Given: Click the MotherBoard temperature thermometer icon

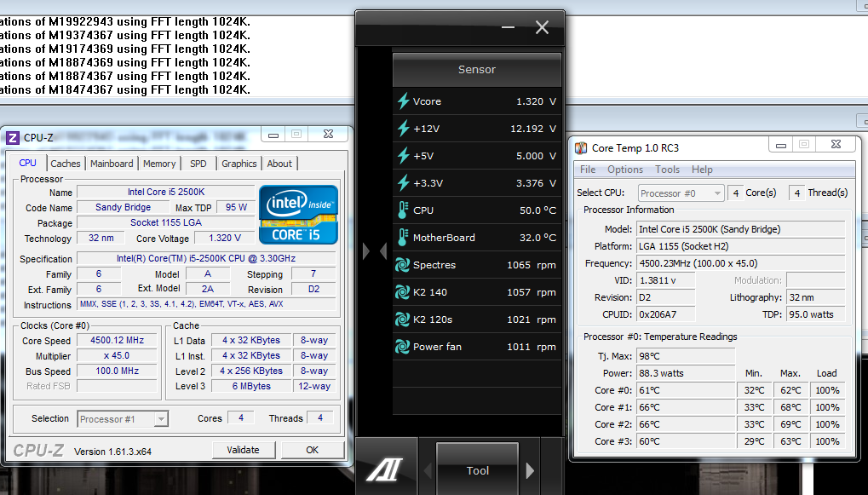Looking at the screenshot, I should [x=404, y=238].
